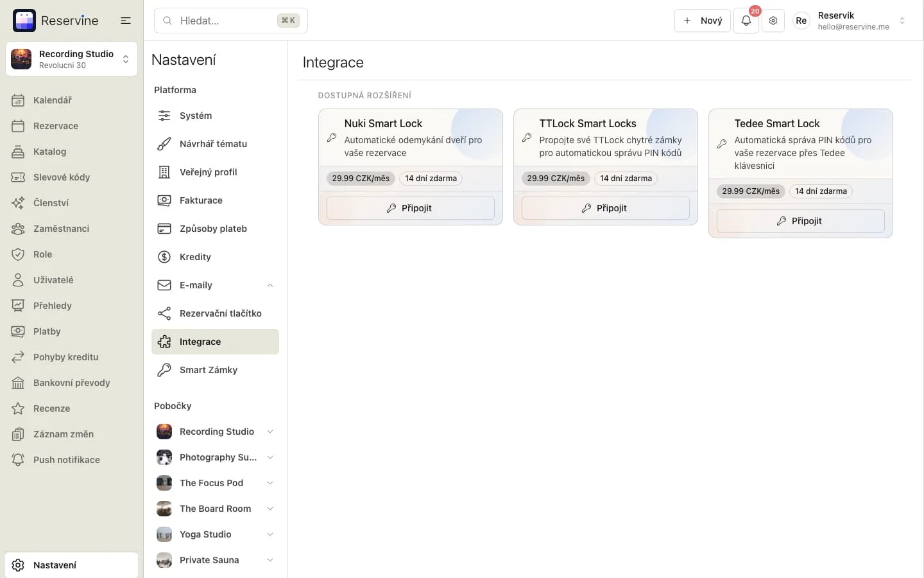Viewport: 924px width, 578px height.
Task: Click the Nuki Smart Lock card title
Action: 383,123
